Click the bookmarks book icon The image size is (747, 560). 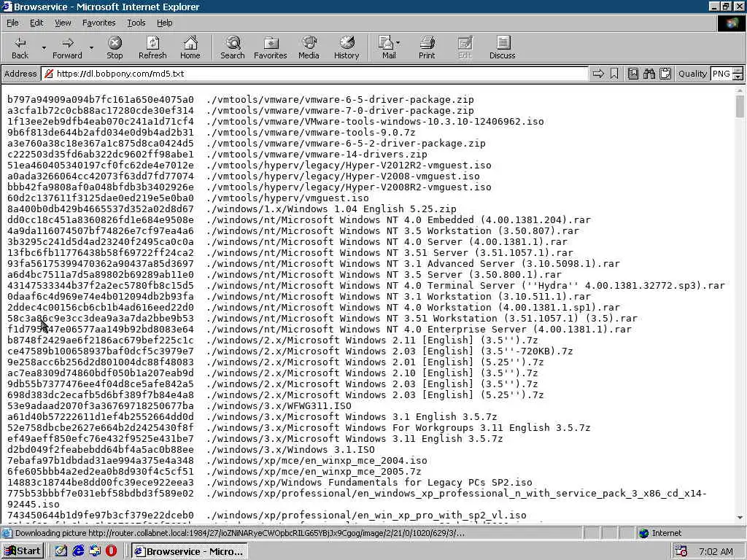tap(632, 74)
